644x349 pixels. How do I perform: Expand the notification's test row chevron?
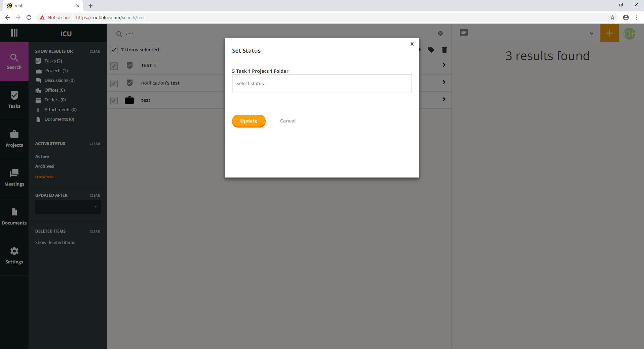(x=444, y=82)
